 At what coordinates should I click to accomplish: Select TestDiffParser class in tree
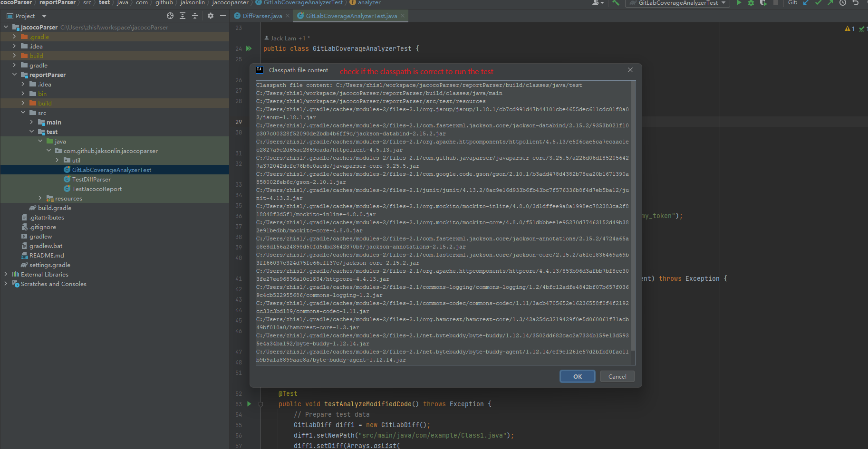tap(91, 179)
